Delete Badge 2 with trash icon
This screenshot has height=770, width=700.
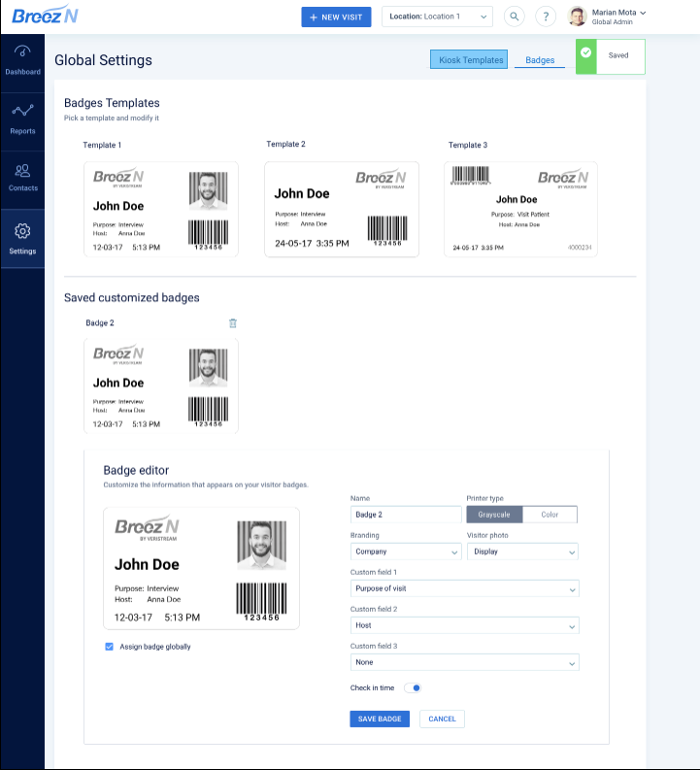233,323
